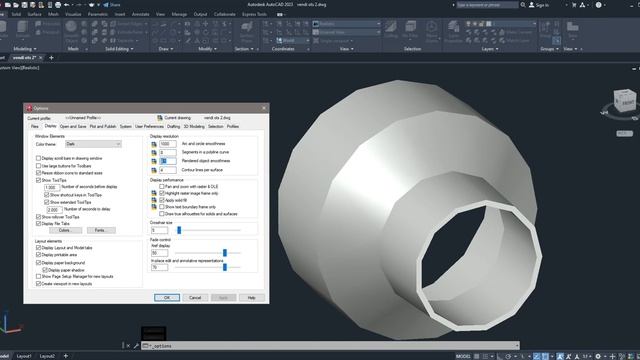This screenshot has width=640, height=360.
Task: Click the Save icon in quick access toolbar
Action: [x=24, y=5]
